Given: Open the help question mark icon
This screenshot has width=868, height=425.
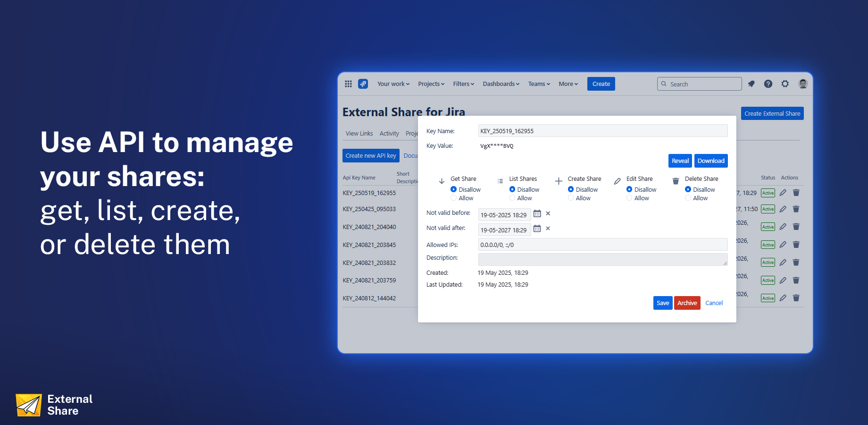Looking at the screenshot, I should [x=768, y=84].
